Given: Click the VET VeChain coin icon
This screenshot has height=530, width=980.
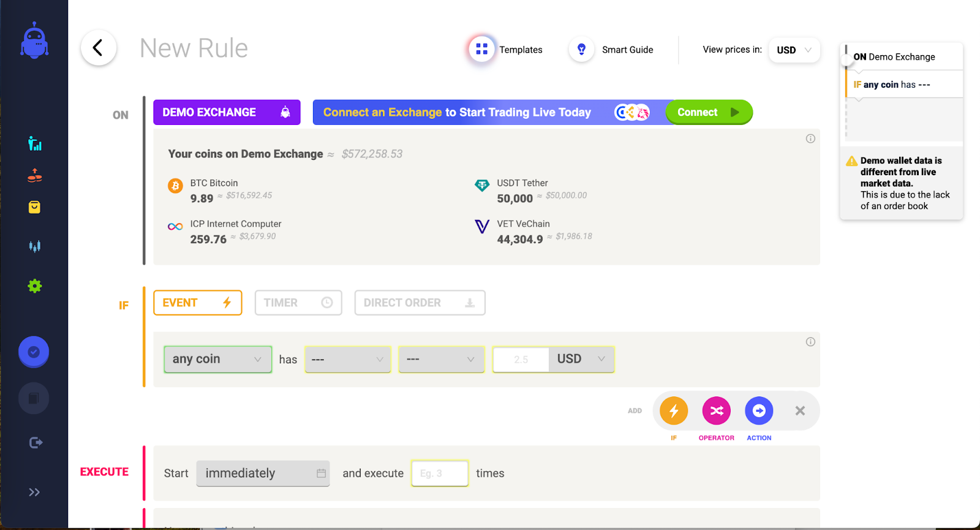Looking at the screenshot, I should click(482, 226).
